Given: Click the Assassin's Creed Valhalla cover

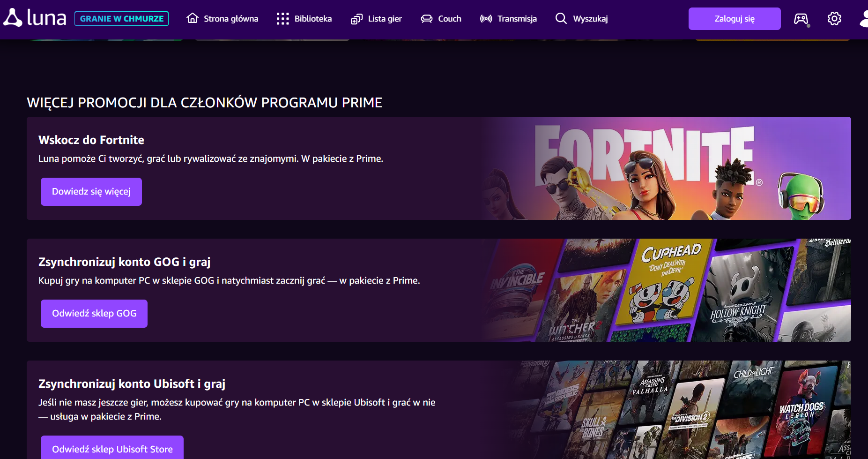Looking at the screenshot, I should click(x=650, y=392).
